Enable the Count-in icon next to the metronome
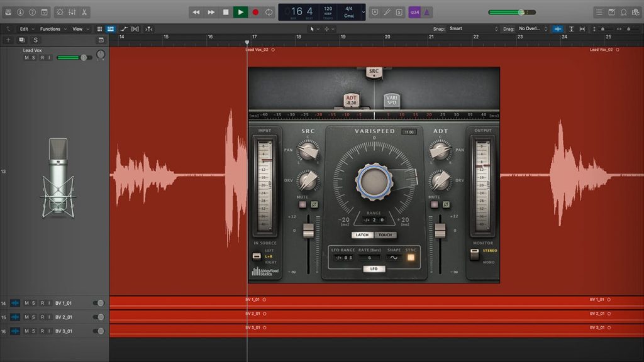This screenshot has width=644, height=362. tap(416, 11)
